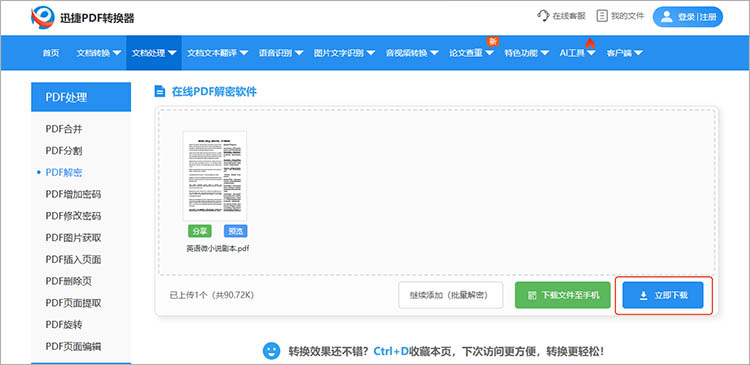Open the 我的文件 link
This screenshot has width=750, height=365.
click(620, 16)
